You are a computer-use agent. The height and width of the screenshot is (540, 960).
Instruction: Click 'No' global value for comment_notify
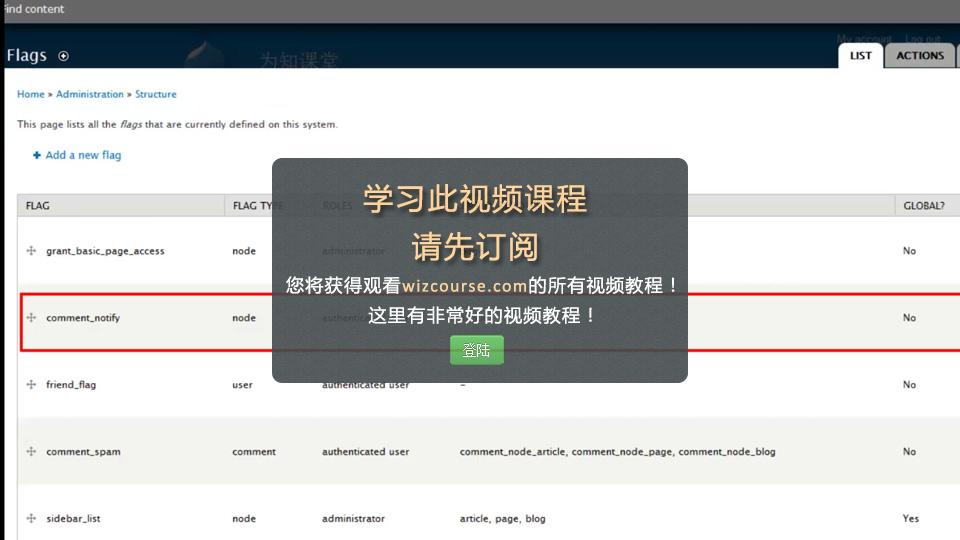point(909,318)
